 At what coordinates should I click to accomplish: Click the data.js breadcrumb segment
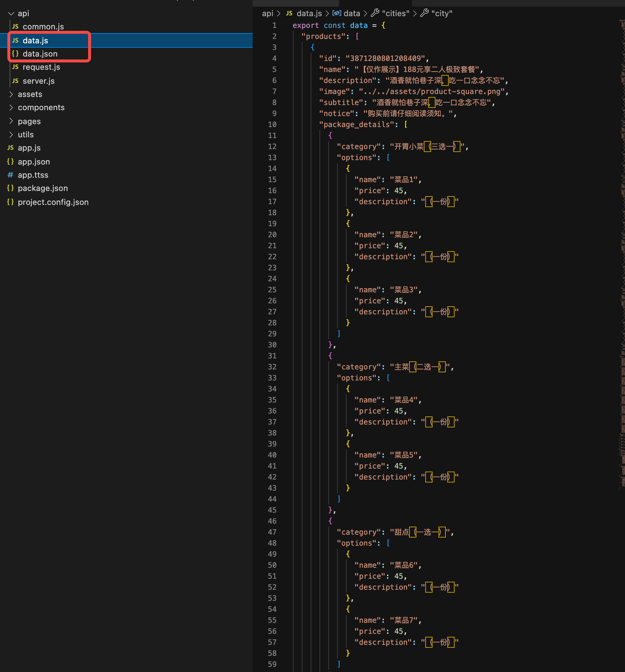309,14
